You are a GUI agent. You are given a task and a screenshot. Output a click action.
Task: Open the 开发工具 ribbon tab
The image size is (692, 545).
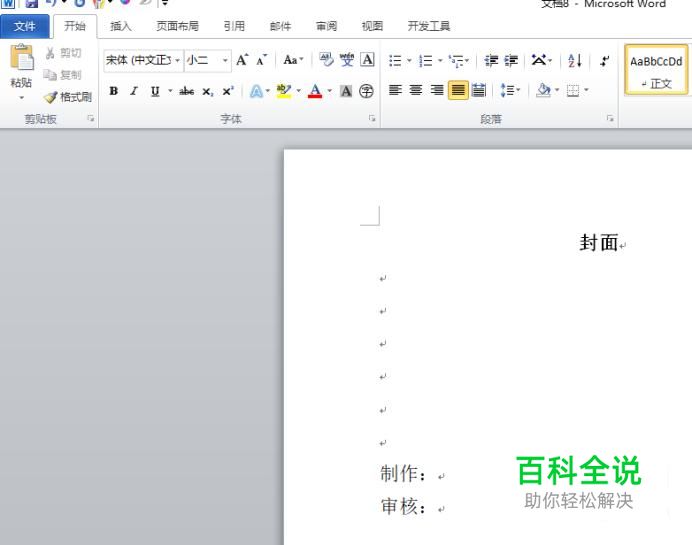point(429,26)
